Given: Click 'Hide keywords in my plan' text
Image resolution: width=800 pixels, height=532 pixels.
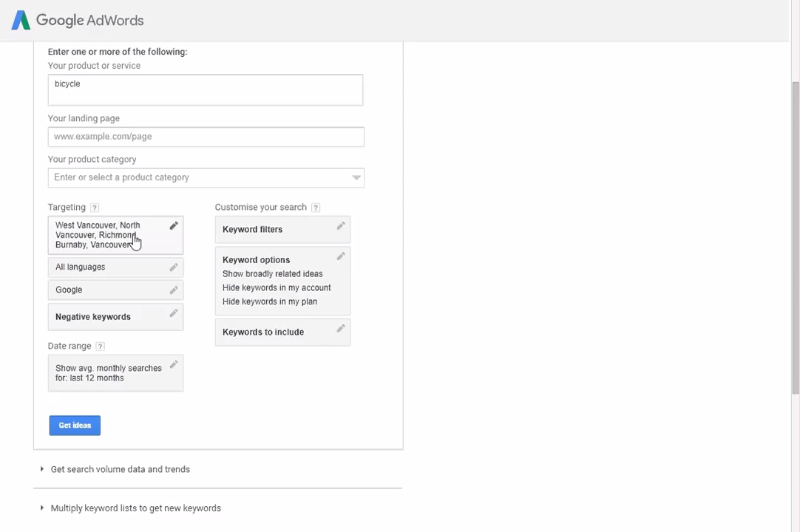Looking at the screenshot, I should [x=270, y=301].
